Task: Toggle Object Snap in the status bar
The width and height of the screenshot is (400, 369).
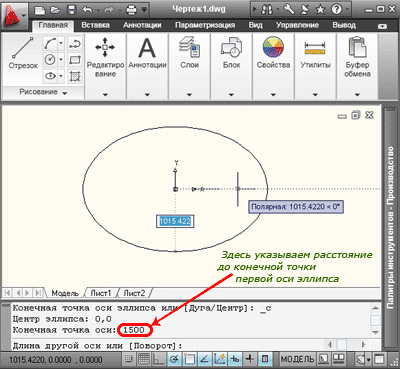Action: (189, 359)
